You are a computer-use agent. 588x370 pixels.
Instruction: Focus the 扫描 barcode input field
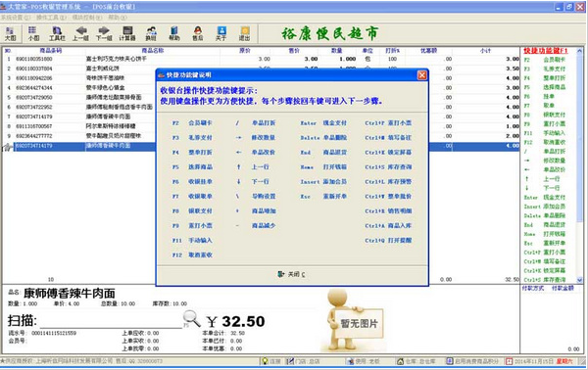point(111,321)
